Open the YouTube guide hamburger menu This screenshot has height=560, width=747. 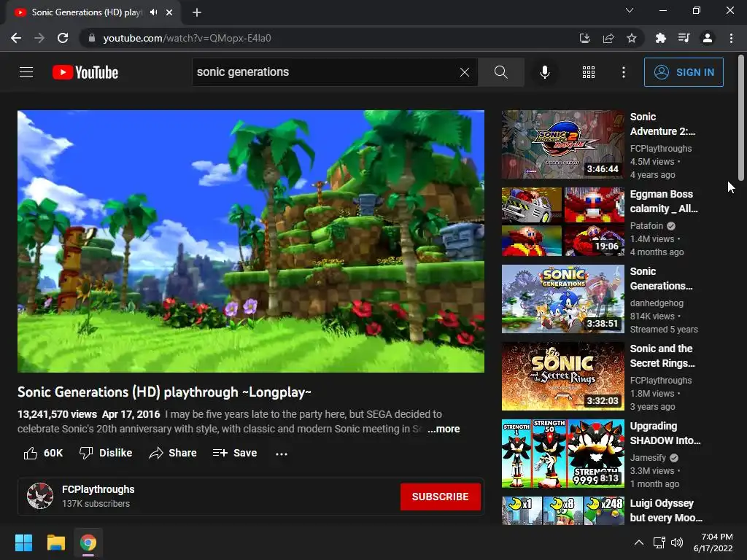[x=26, y=72]
